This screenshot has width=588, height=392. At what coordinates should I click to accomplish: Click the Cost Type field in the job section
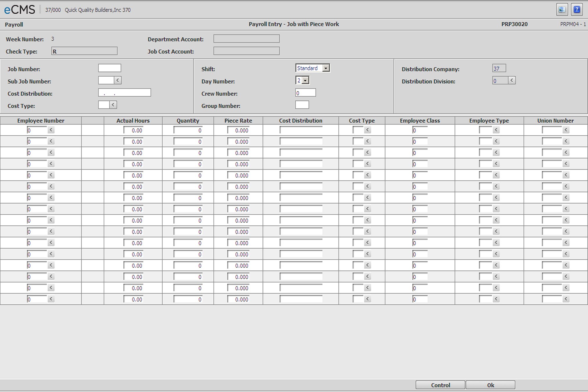click(x=104, y=105)
